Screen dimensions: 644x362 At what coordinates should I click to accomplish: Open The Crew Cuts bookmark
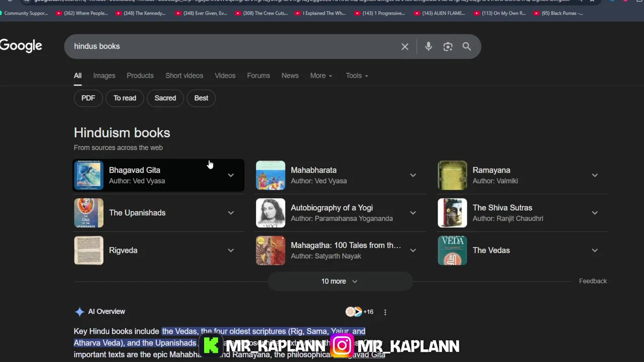tap(262, 13)
